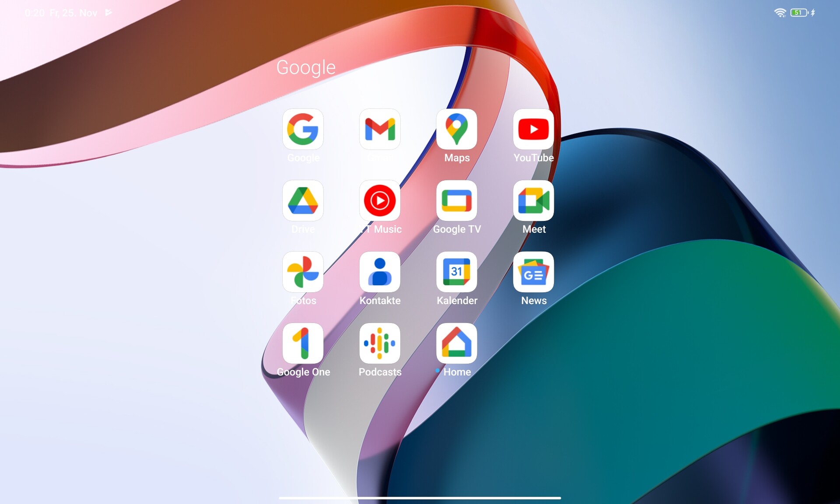This screenshot has height=504, width=840.
Task: Start the Google Meet app
Action: pyautogui.click(x=533, y=200)
